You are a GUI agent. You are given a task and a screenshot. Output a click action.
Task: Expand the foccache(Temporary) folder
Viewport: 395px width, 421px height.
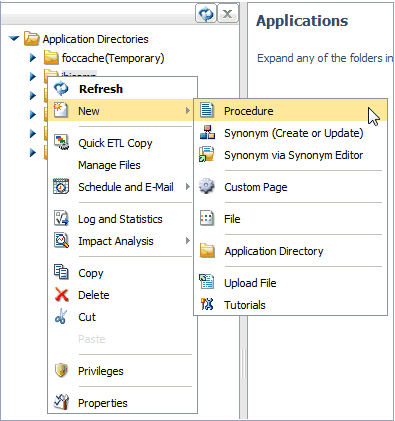click(33, 58)
